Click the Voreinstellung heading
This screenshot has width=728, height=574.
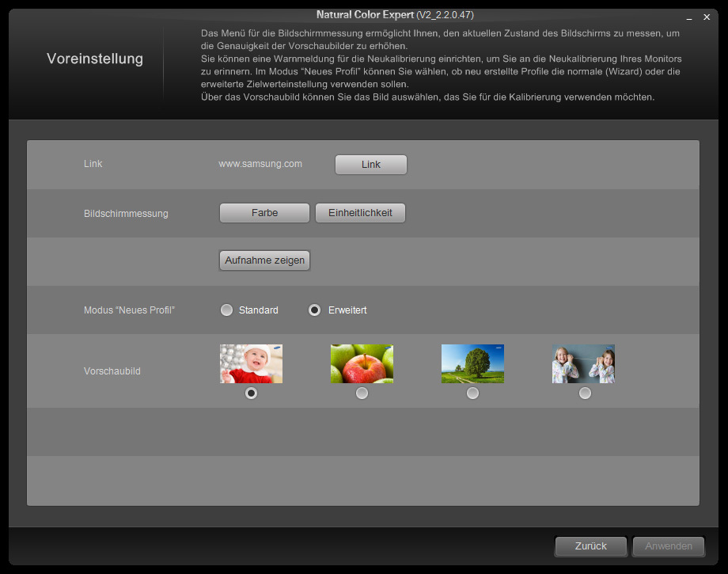[95, 59]
